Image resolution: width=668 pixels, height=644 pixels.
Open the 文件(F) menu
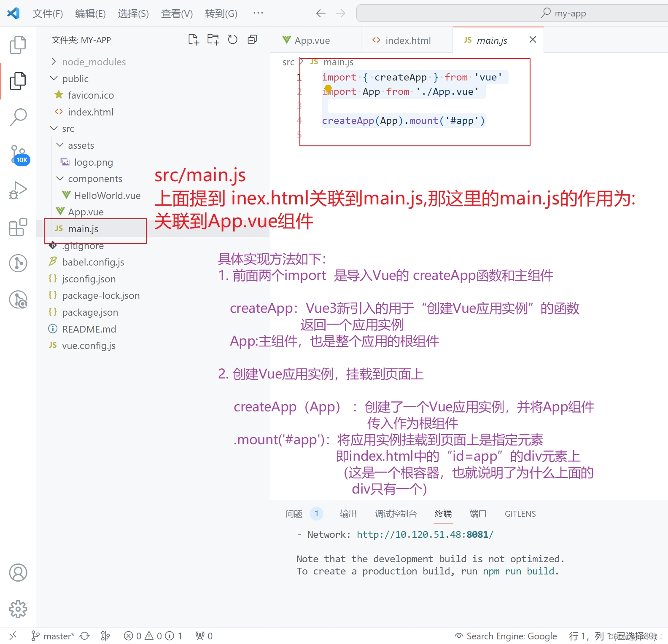(x=48, y=13)
